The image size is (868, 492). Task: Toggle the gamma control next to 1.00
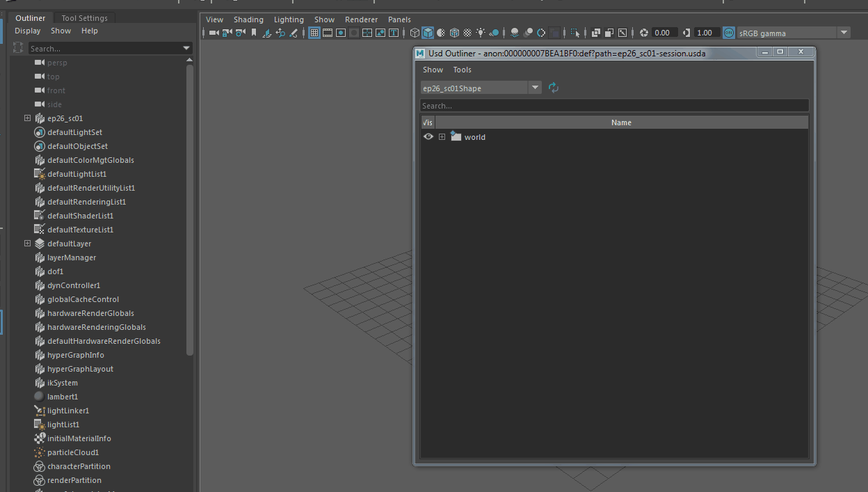tap(685, 33)
